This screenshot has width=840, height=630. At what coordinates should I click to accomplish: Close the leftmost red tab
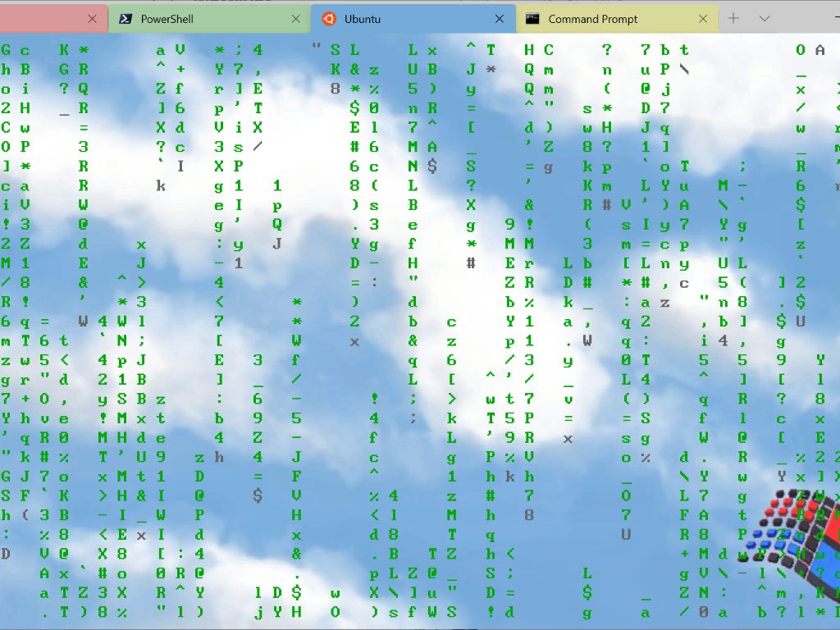coord(92,19)
